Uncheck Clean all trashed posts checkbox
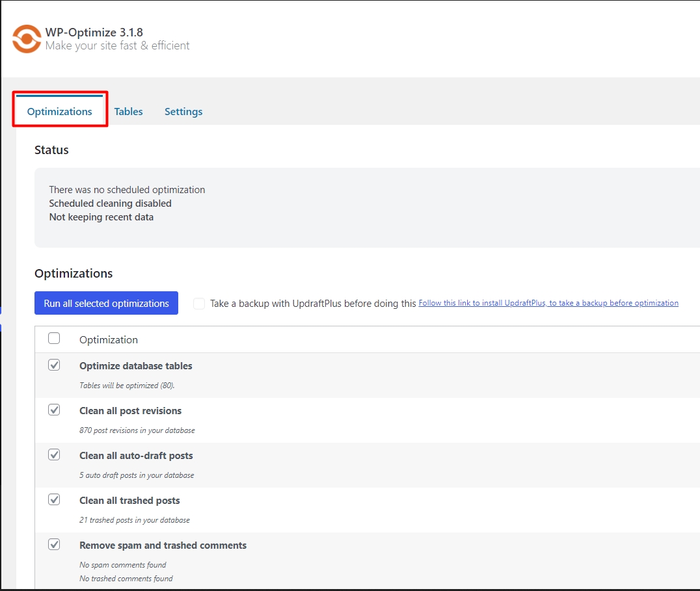 54,499
